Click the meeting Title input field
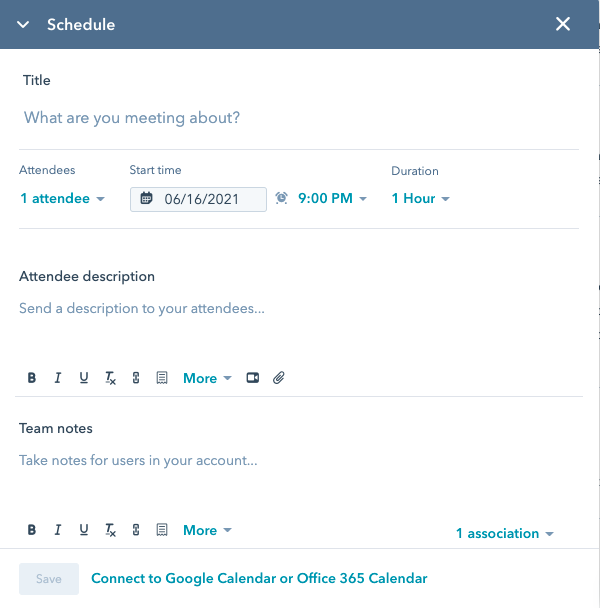This screenshot has width=600, height=608. click(x=298, y=118)
